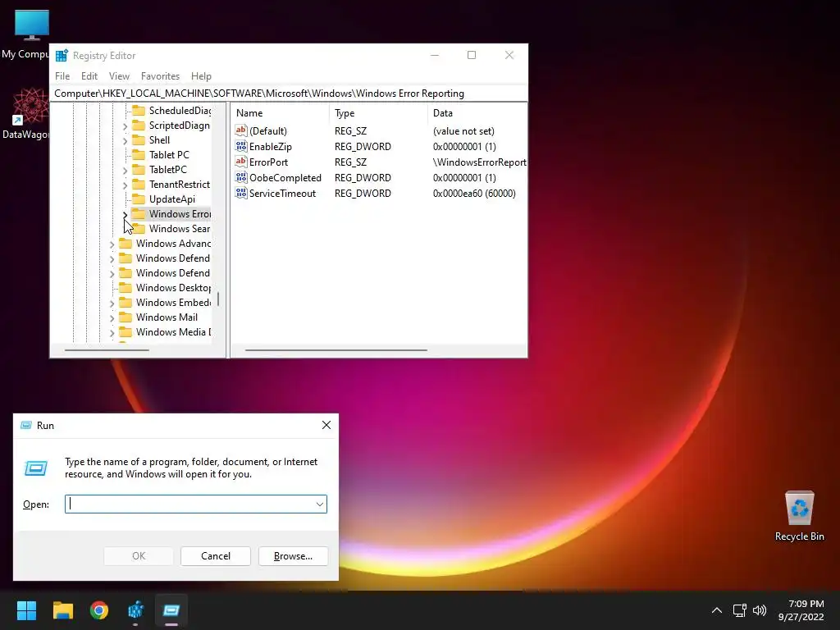Click the (Default) string value icon

241,130
